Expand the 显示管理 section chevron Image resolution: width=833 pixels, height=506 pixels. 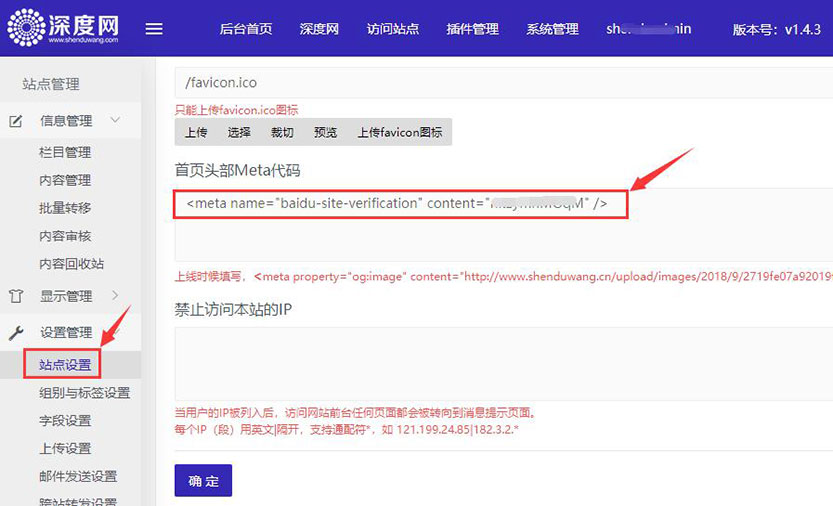point(115,296)
